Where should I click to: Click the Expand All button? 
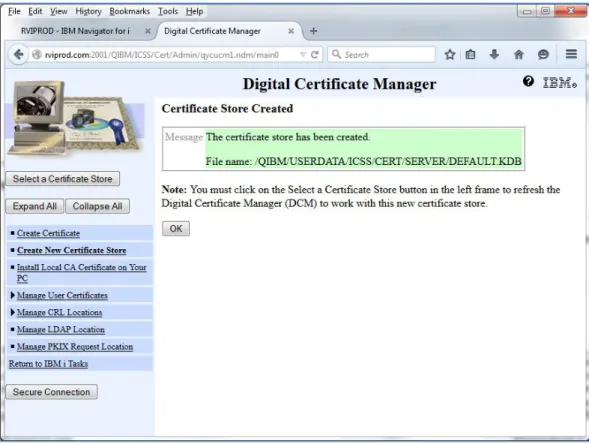pos(35,206)
